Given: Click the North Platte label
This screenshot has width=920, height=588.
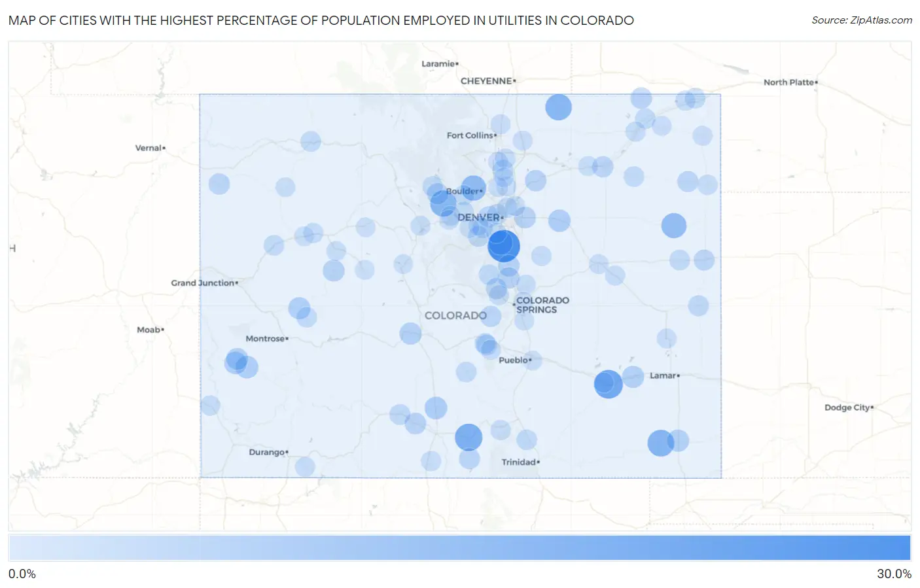Looking at the screenshot, I should click(789, 82).
